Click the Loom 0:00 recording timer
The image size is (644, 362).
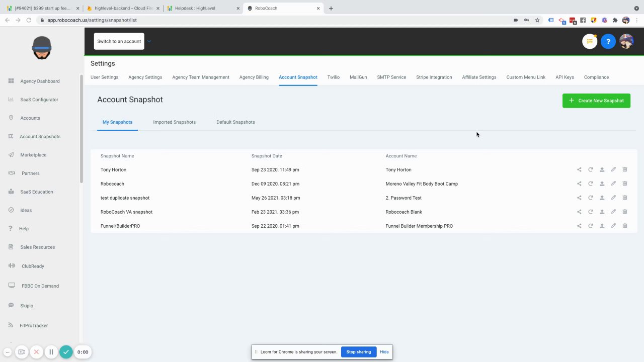(x=83, y=352)
